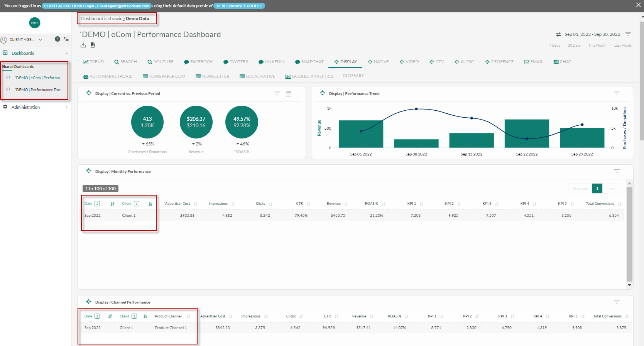Switch to the FACEBOOK tab

point(198,62)
